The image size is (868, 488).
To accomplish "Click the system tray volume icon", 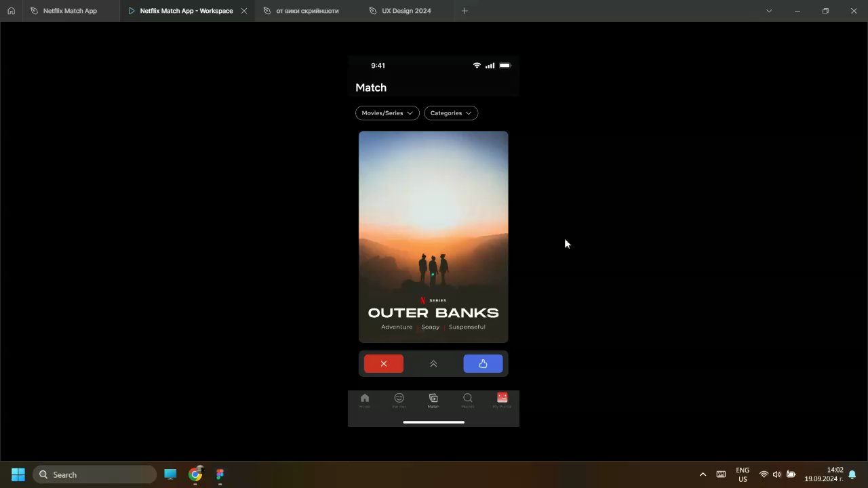I will pyautogui.click(x=776, y=474).
